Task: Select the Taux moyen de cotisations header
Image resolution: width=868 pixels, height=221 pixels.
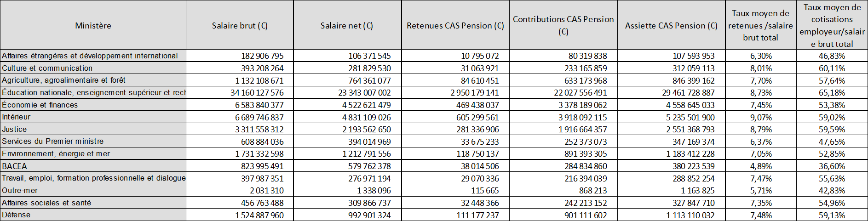Action: [832, 26]
